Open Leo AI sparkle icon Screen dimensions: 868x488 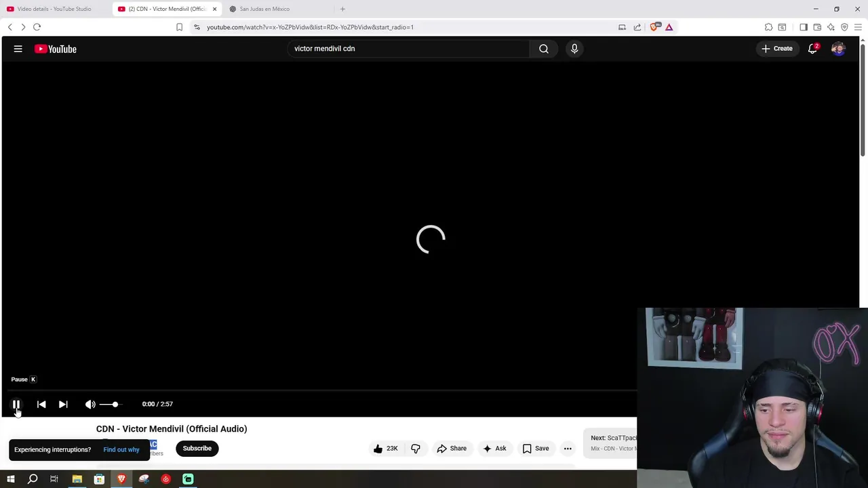[x=831, y=27]
